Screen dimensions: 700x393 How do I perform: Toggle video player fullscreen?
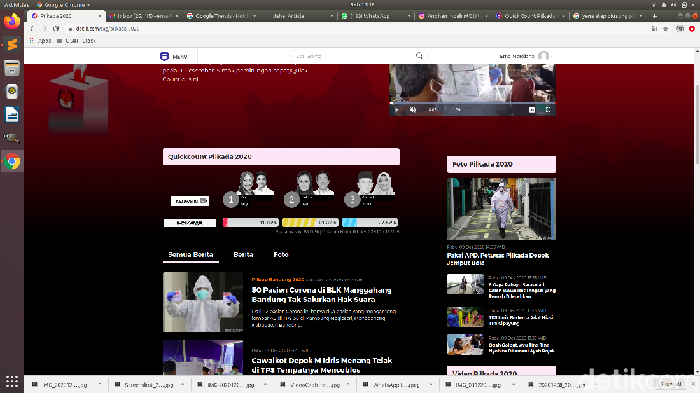(548, 109)
